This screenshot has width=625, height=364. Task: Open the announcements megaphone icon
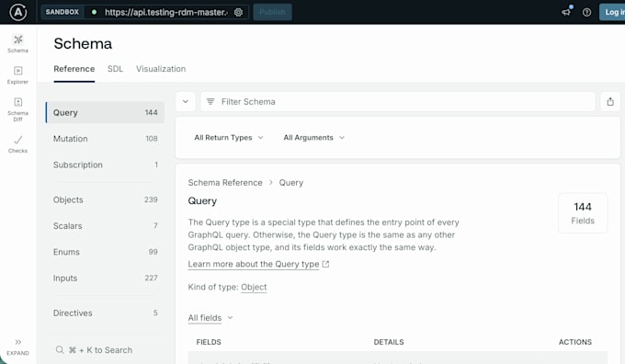(x=566, y=12)
